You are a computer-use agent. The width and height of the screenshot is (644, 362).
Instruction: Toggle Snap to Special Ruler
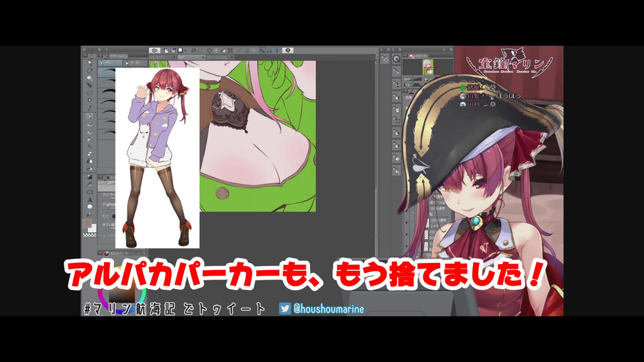click(x=269, y=50)
